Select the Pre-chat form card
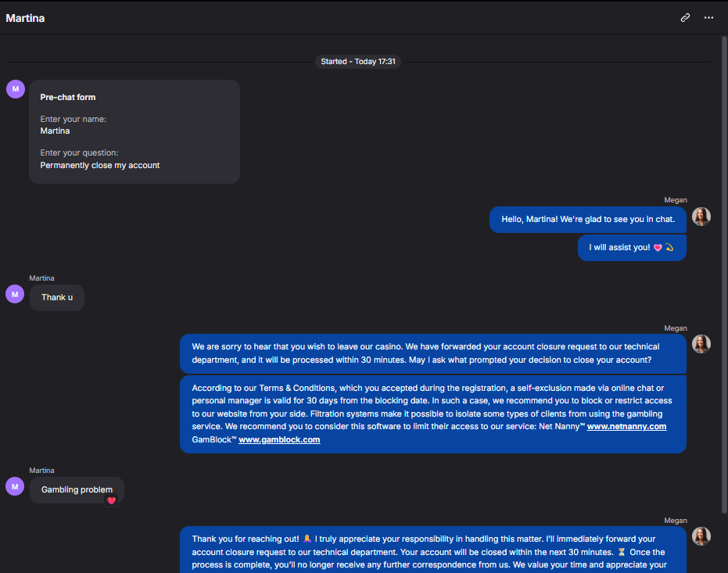The width and height of the screenshot is (728, 573). (x=134, y=132)
